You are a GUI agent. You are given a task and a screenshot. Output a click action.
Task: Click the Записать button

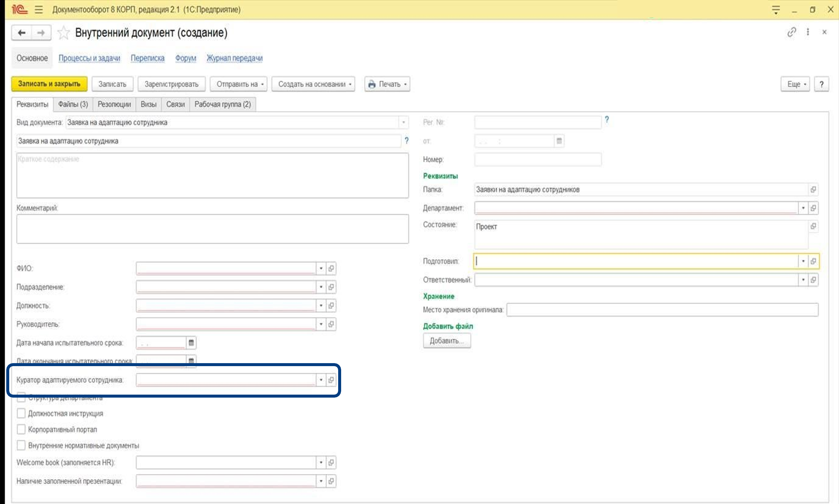(x=112, y=84)
